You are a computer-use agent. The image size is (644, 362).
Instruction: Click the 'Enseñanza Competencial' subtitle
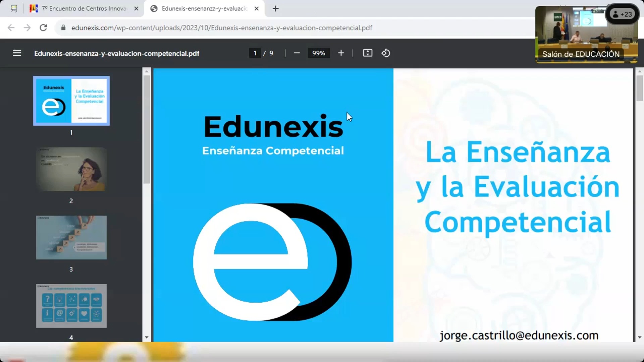(x=273, y=150)
